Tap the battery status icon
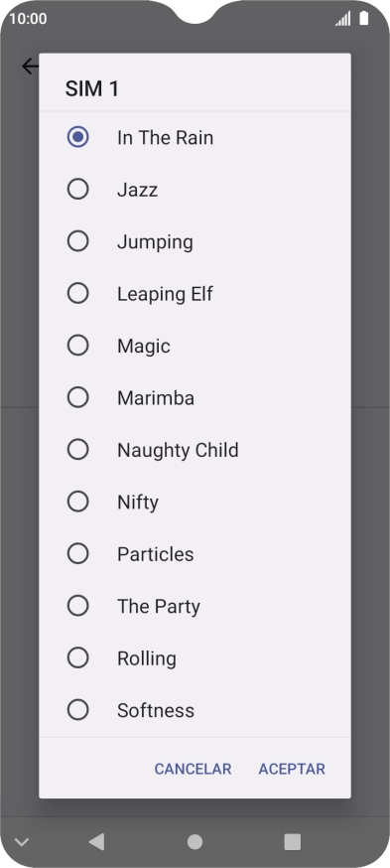 click(363, 19)
